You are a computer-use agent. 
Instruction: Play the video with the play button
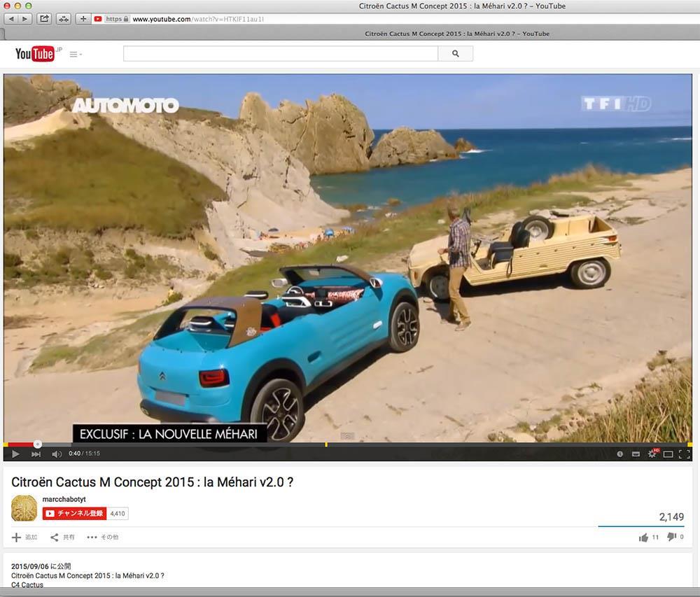tap(15, 454)
